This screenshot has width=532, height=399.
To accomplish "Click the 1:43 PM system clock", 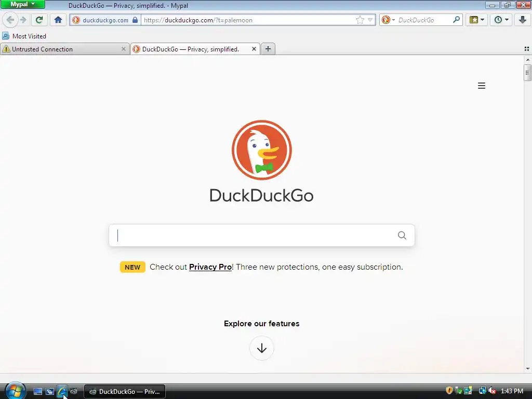I will tap(512, 391).
